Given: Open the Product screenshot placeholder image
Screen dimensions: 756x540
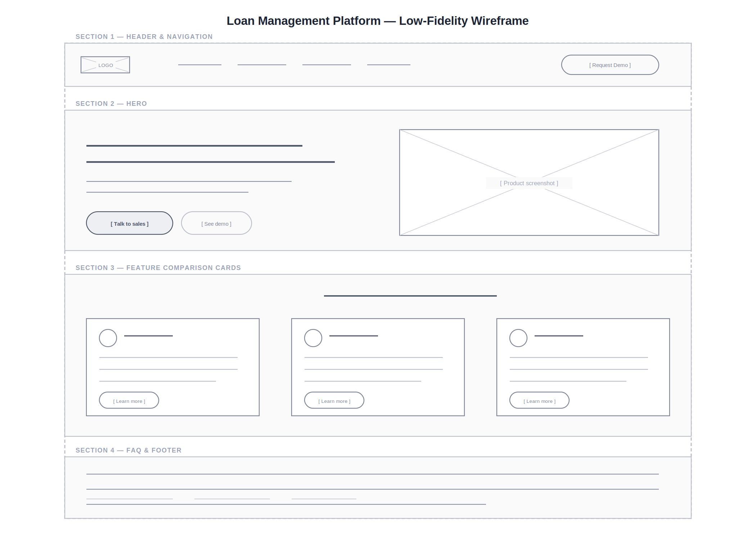Looking at the screenshot, I should pos(529,183).
